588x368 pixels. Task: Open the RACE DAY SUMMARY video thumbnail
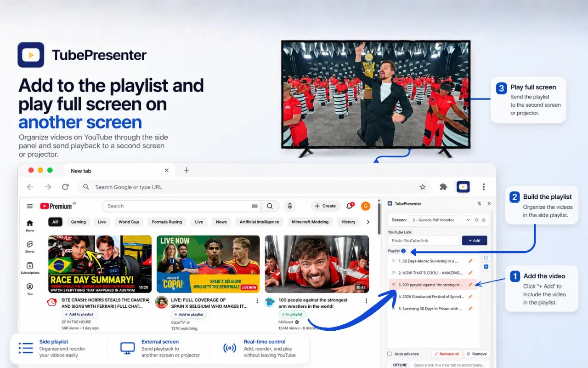pos(100,264)
